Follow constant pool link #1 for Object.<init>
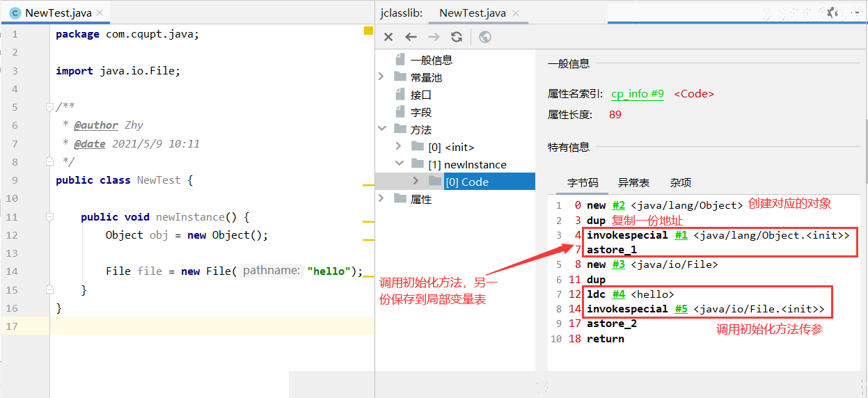The height and width of the screenshot is (398, 868). [x=681, y=235]
